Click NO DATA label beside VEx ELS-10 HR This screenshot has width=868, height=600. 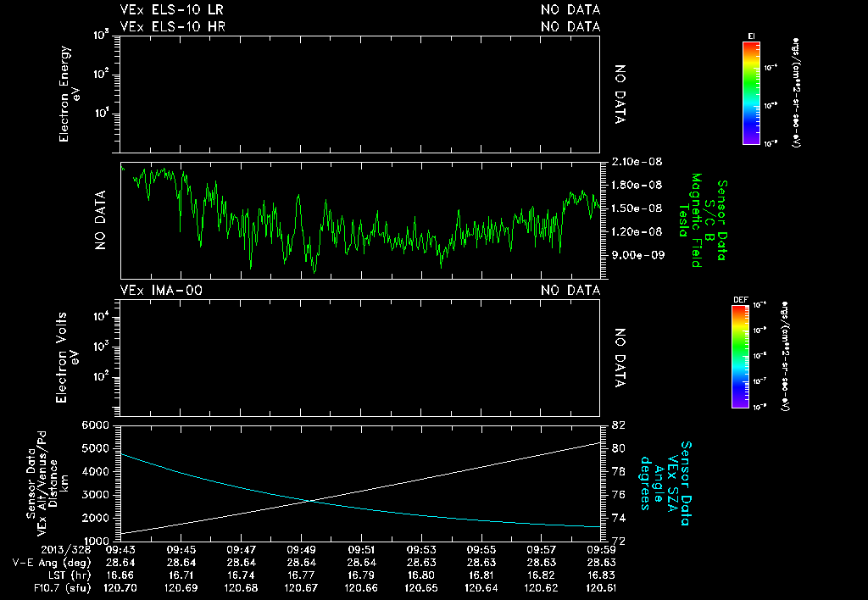(x=570, y=26)
